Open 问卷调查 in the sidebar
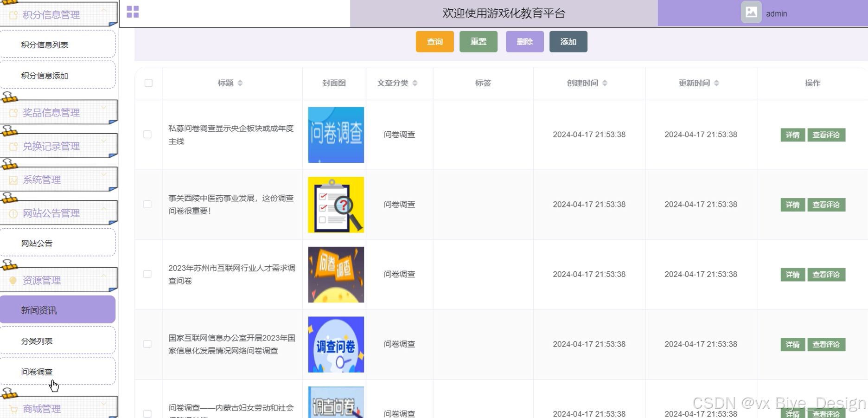The width and height of the screenshot is (868, 418). [57, 371]
